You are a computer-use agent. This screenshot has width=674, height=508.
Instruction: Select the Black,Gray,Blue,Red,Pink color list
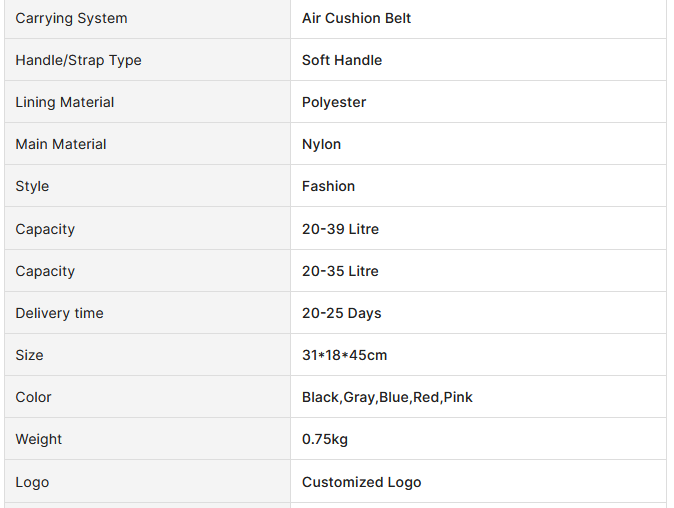pos(387,398)
